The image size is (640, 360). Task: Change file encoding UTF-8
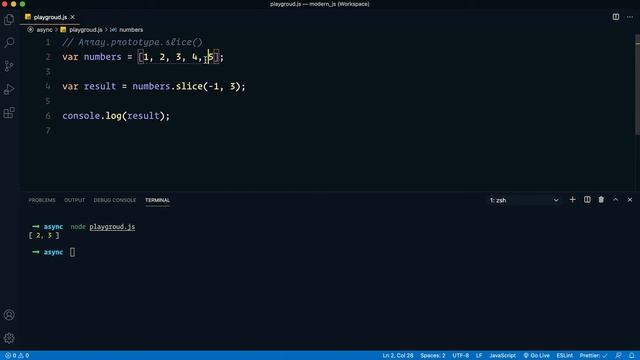click(x=460, y=356)
